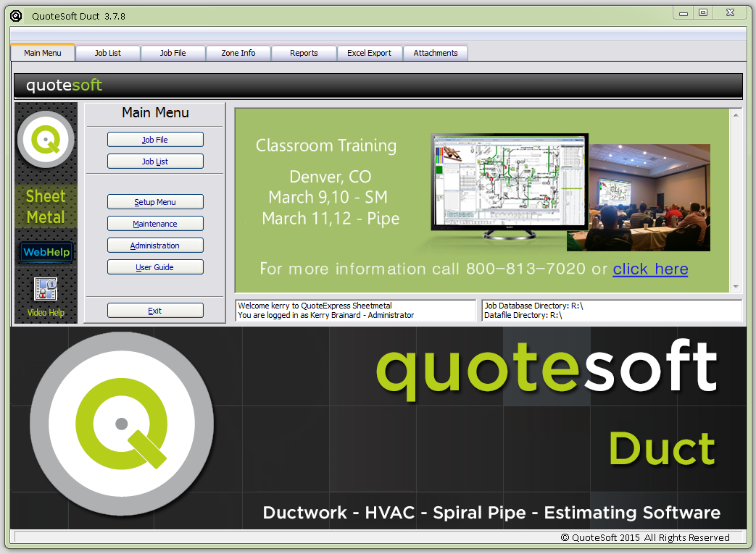Click the QuoteSoft title bar app icon
Viewport: 756px width, 554px height.
(x=17, y=16)
